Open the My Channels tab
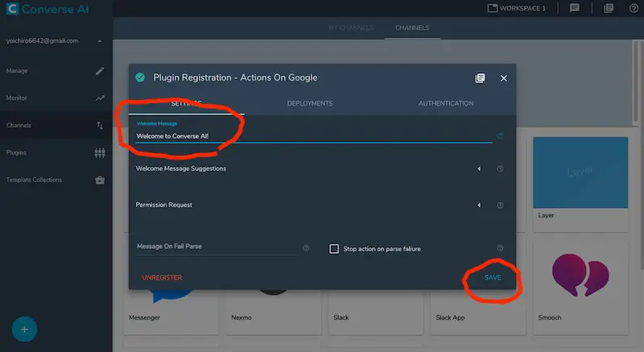644x352 pixels. (351, 28)
